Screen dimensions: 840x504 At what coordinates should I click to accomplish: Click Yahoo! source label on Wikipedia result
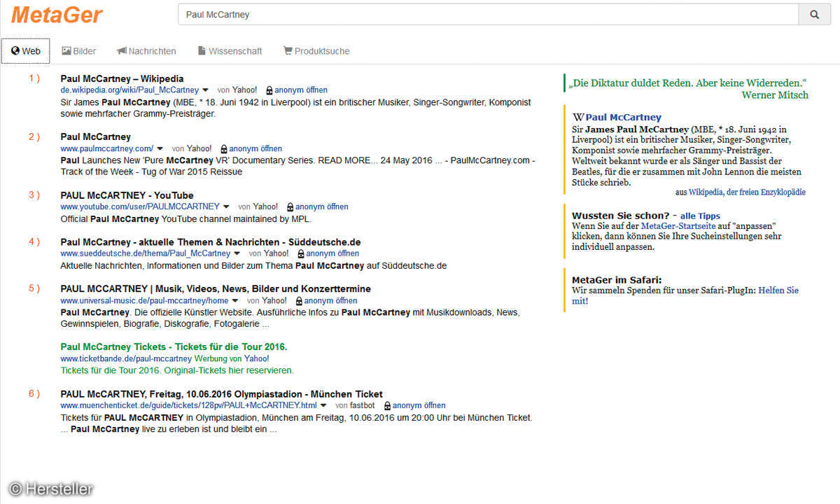click(245, 90)
